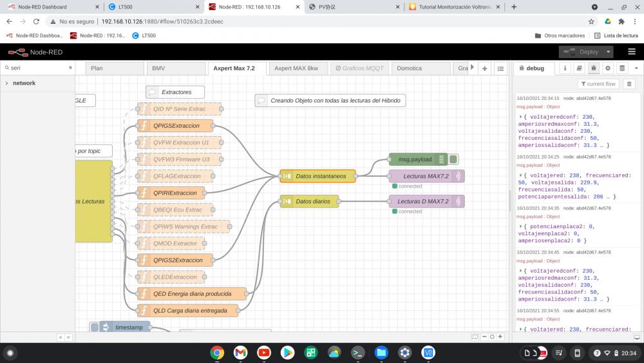The height and width of the screenshot is (363, 644).
Task: Open the info sidebar tab
Action: pos(565,68)
